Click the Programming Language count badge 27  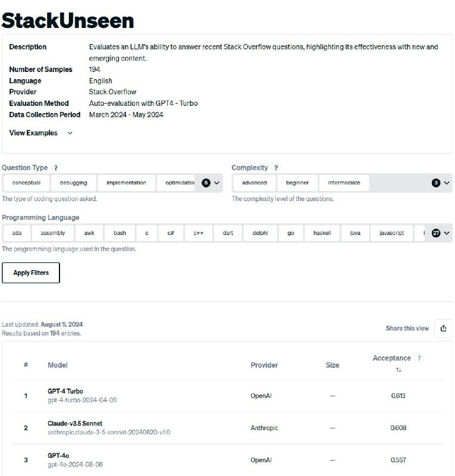[x=436, y=233]
